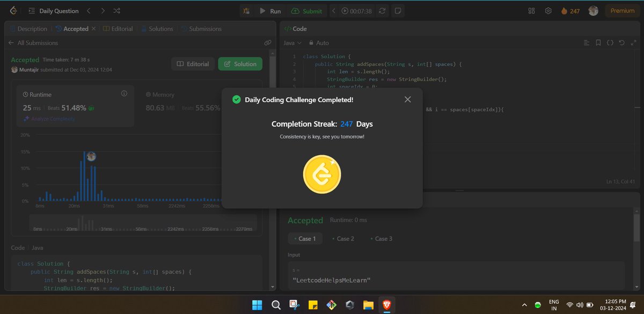Image resolution: width=644 pixels, height=314 pixels.
Task: Click the format code lines icon
Action: (587, 42)
